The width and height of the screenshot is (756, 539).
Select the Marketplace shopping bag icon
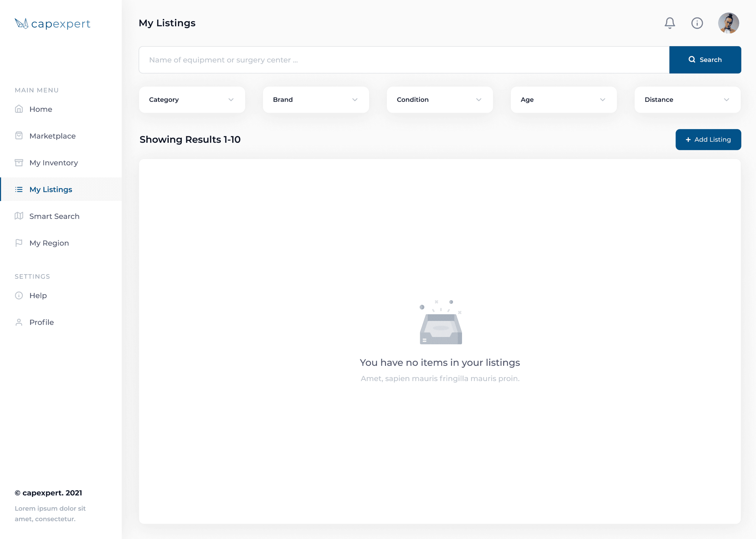click(19, 136)
